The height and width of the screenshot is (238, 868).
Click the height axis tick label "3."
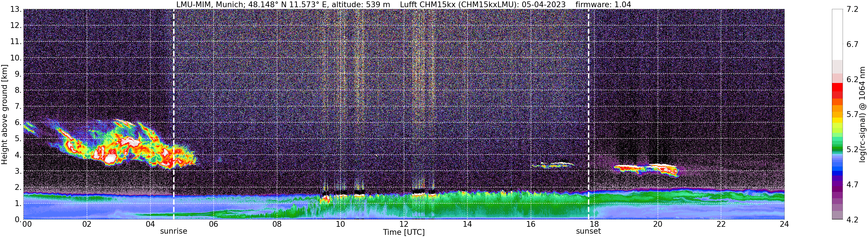(18, 171)
